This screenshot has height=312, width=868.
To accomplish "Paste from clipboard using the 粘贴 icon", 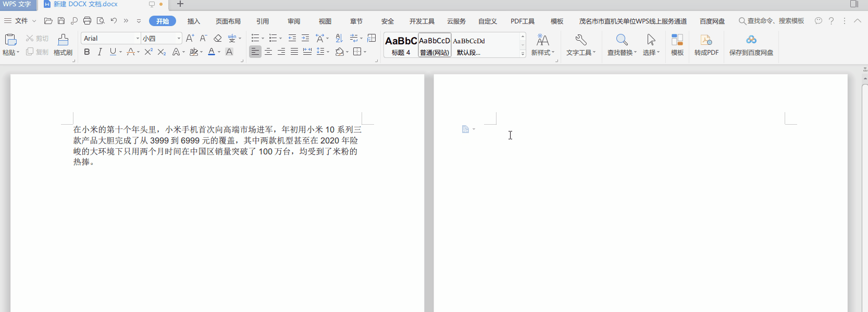I will 10,40.
